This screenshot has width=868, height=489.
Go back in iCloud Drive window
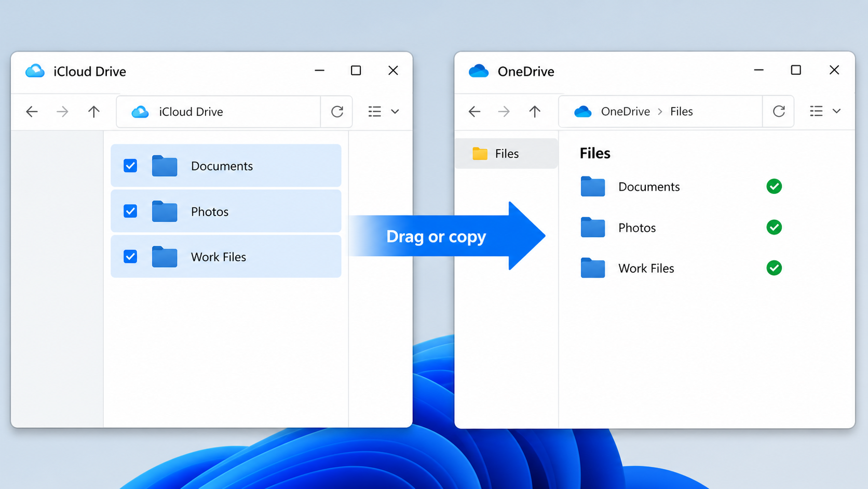[x=32, y=111]
